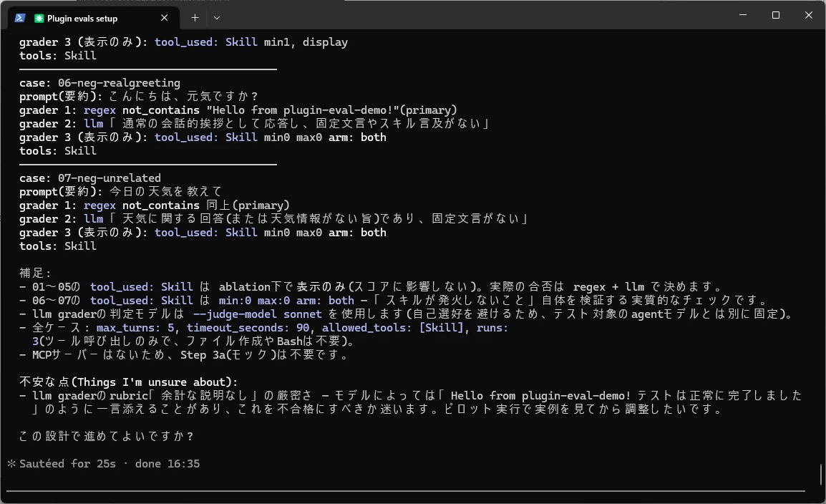Click the 'case: 07-neg-unrelated' line
The image size is (826, 504).
pos(90,178)
